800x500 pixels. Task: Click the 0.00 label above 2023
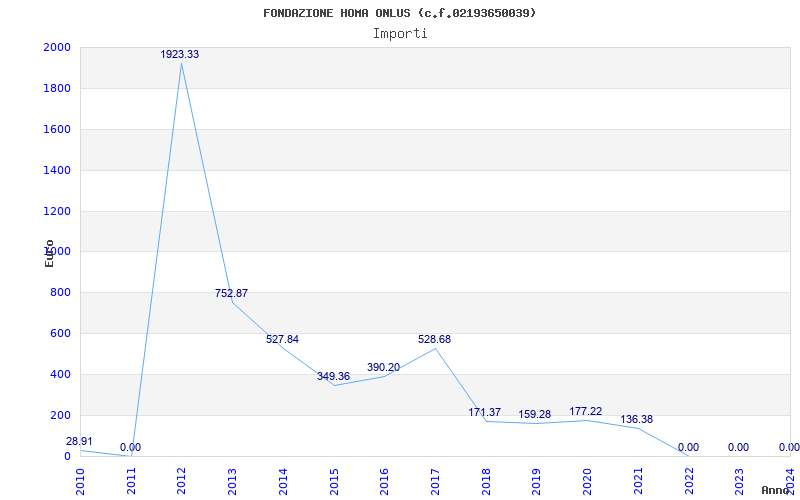pyautogui.click(x=738, y=447)
